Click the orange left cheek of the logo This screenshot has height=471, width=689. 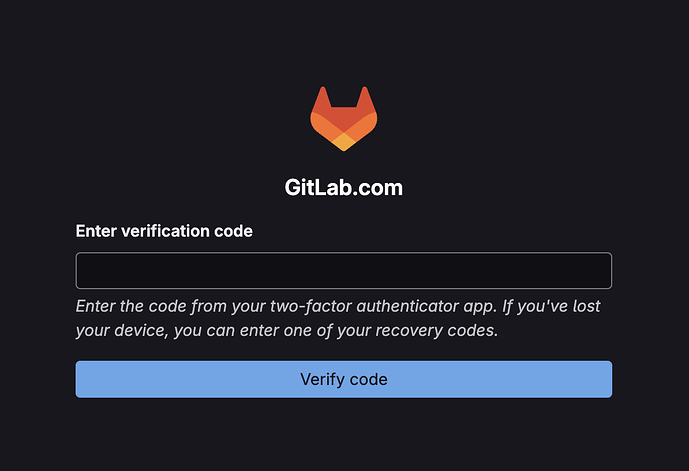(323, 127)
